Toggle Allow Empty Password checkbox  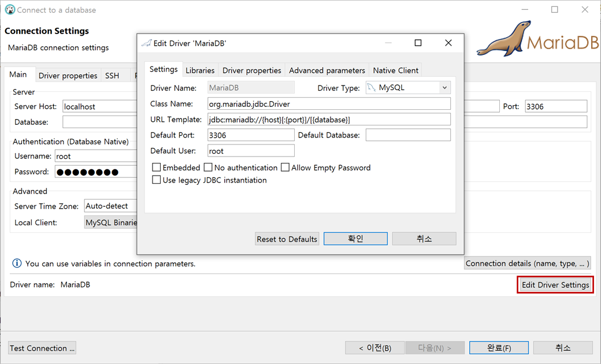coord(285,168)
